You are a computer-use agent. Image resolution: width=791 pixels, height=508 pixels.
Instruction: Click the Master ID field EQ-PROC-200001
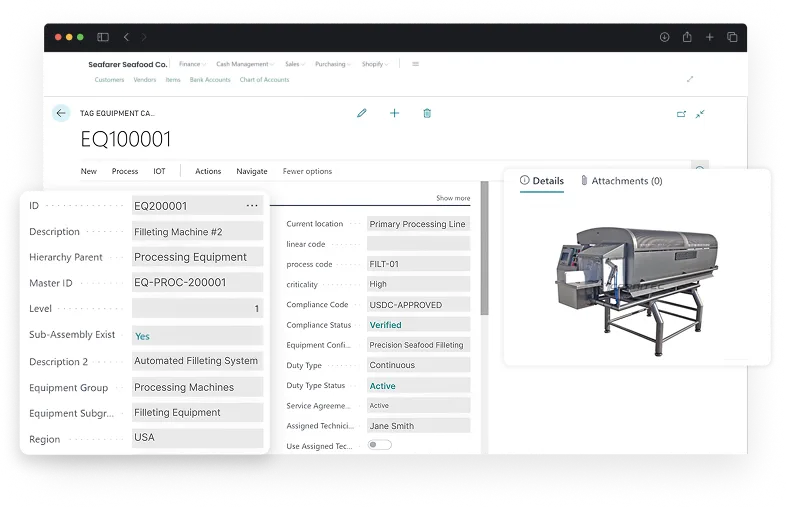197,283
